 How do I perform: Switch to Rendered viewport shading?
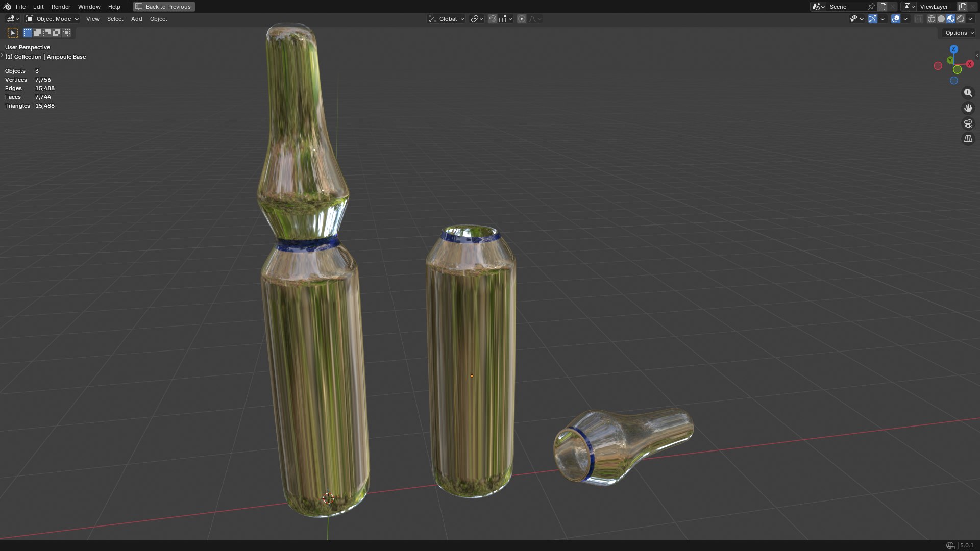961,19
